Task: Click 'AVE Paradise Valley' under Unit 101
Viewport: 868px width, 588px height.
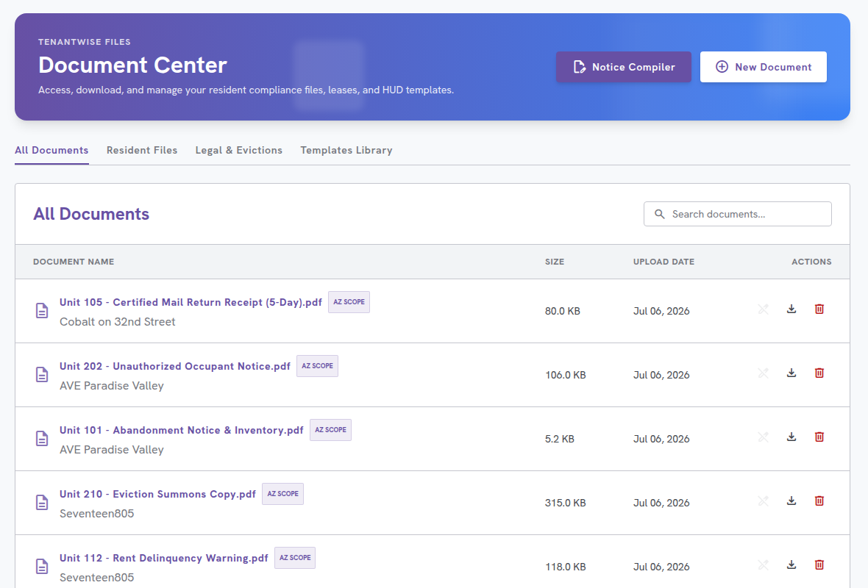Action: click(x=112, y=450)
